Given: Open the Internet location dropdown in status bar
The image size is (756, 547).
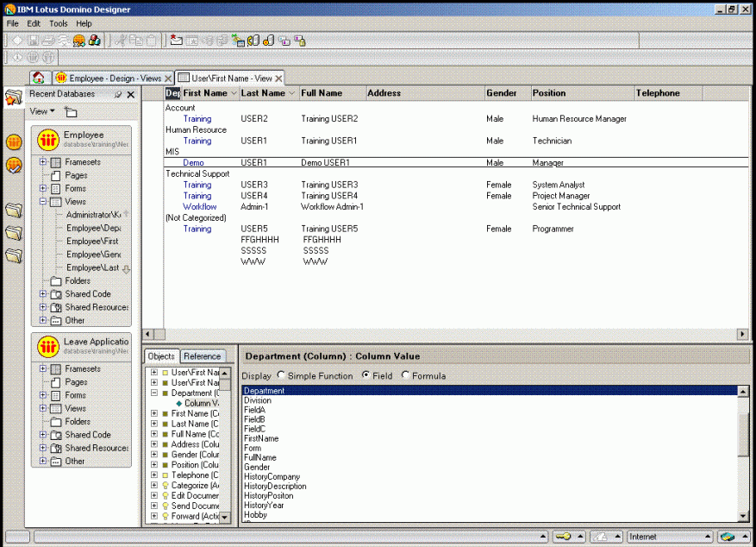Looking at the screenshot, I should (670, 537).
